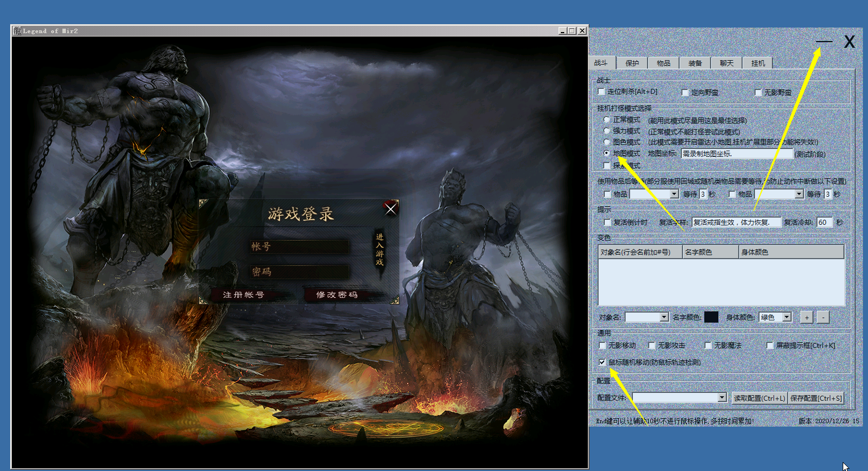Click 保存配置[Ctrl+S] button

pos(816,398)
